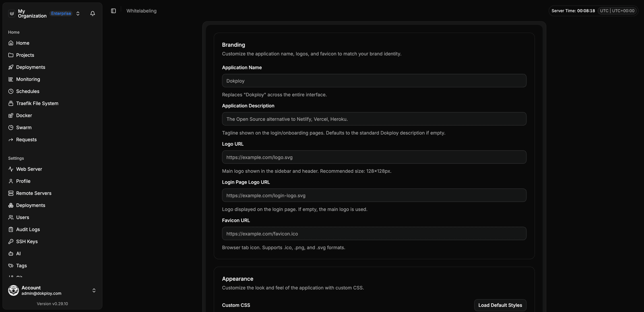This screenshot has width=644, height=312.
Task: Click the Home house icon
Action: point(11,43)
